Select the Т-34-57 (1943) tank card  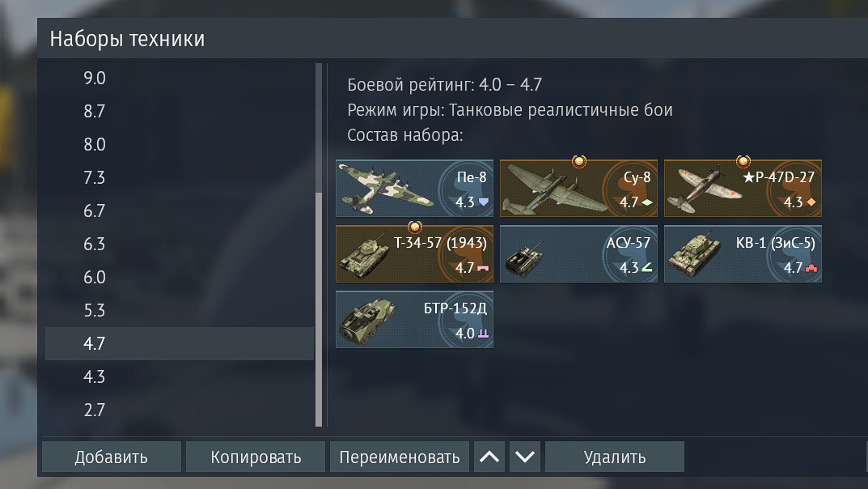[414, 254]
